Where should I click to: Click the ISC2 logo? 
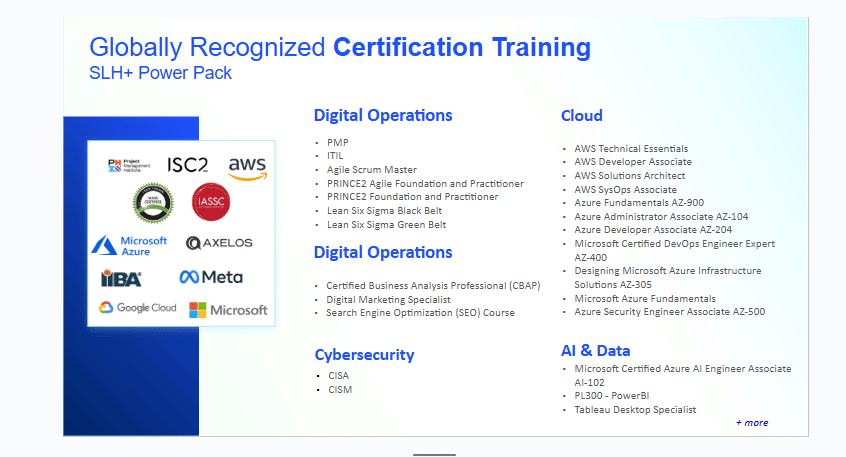point(187,164)
